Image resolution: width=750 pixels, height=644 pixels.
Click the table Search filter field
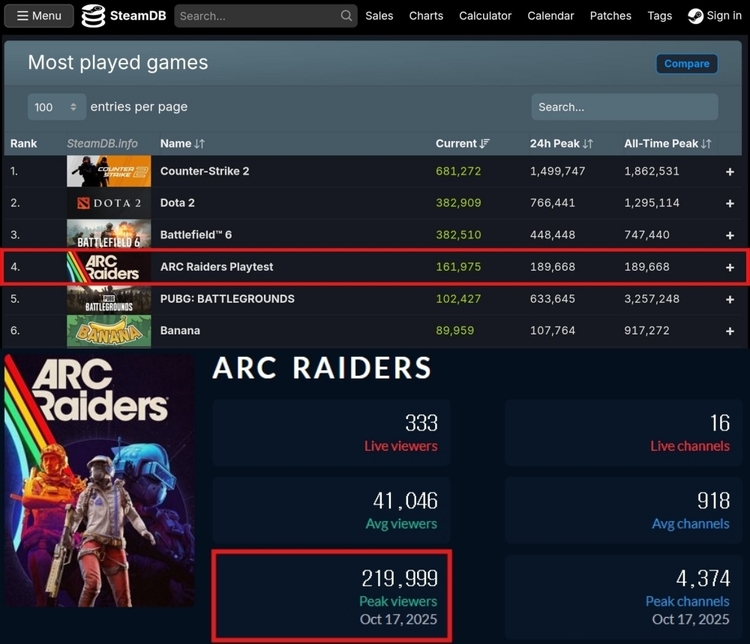click(624, 107)
